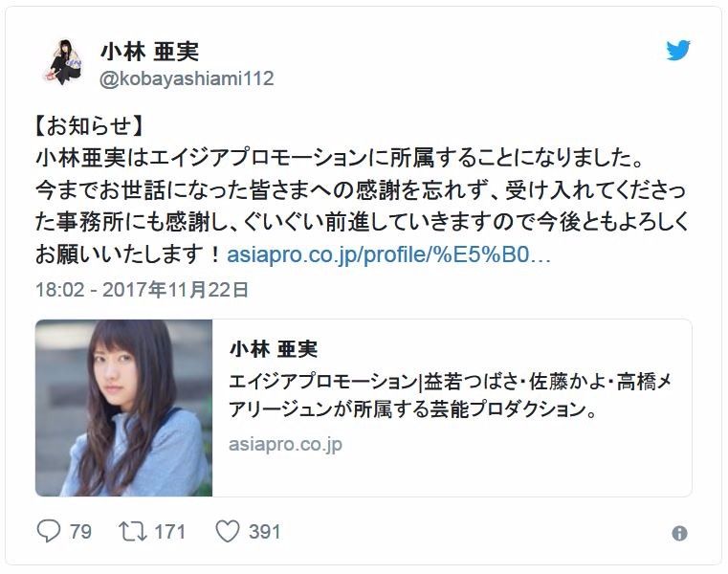Click the 391 likes count
Screen dimensions: 728x574
point(265,531)
